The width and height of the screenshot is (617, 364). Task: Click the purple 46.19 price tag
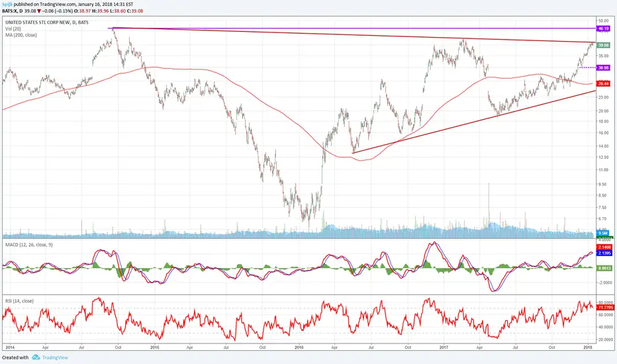(x=603, y=28)
